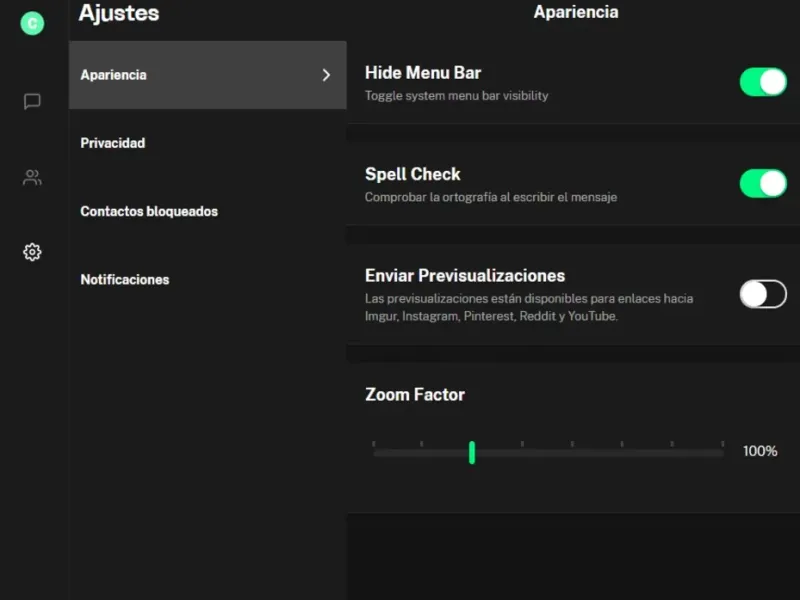Click the Apariencia title at the top
This screenshot has width=800, height=600.
576,13
